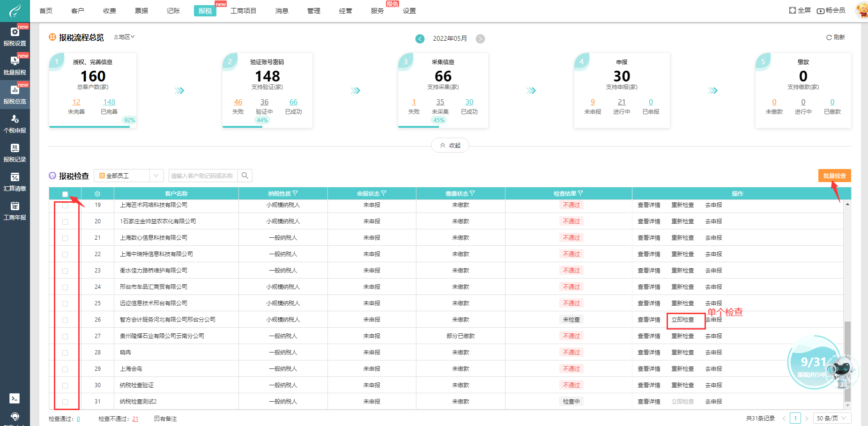Open 工商年报 in the left sidebar
The width and height of the screenshot is (868, 426).
pyautogui.click(x=15, y=211)
